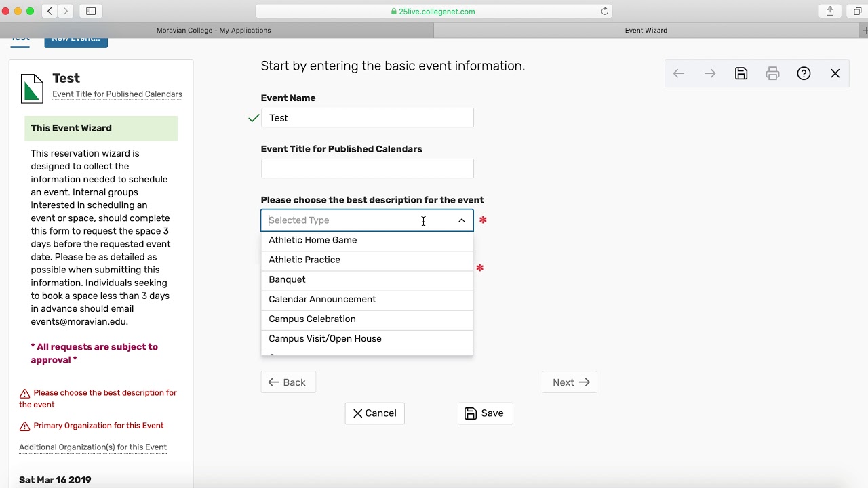The image size is (868, 488).
Task: Pick Banquet from the dropdown list
Action: pos(367,279)
